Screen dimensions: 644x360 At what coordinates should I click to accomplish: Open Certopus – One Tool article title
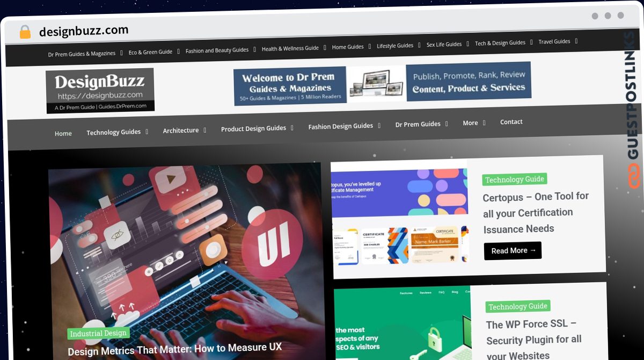pyautogui.click(x=536, y=213)
